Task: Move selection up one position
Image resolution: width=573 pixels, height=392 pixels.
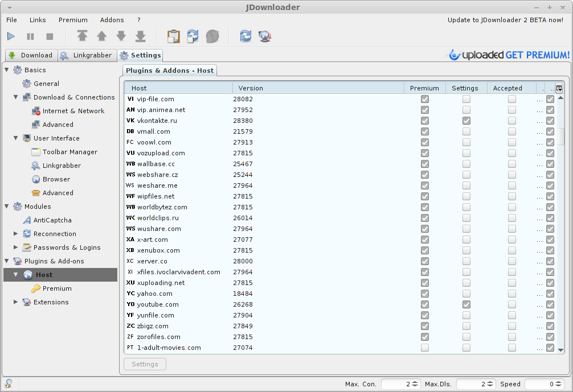Action: (101, 36)
